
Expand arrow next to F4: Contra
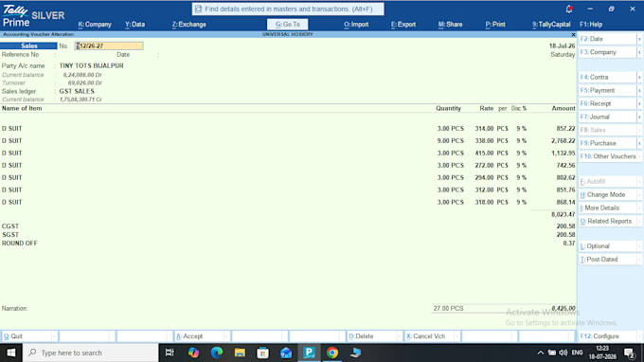[639, 78]
